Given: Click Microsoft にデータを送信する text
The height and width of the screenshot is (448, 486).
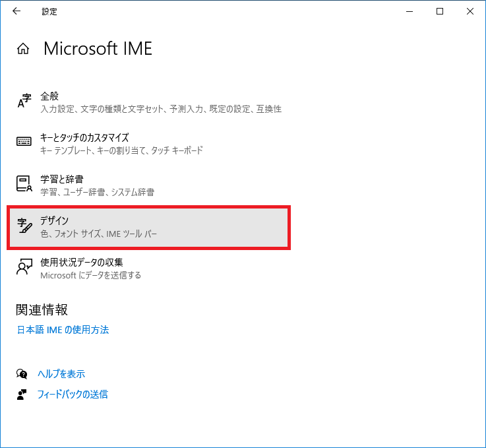Looking at the screenshot, I should [x=90, y=275].
